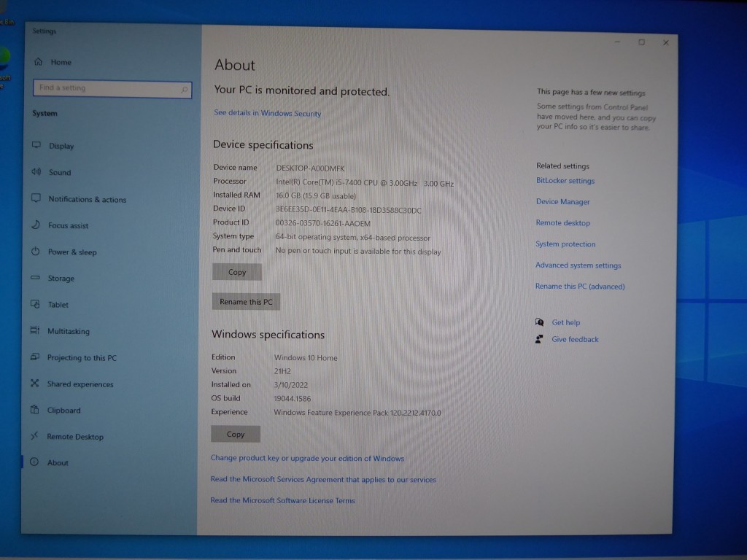Open Change product key or upgrade link
This screenshot has height=560, width=747.
(307, 458)
